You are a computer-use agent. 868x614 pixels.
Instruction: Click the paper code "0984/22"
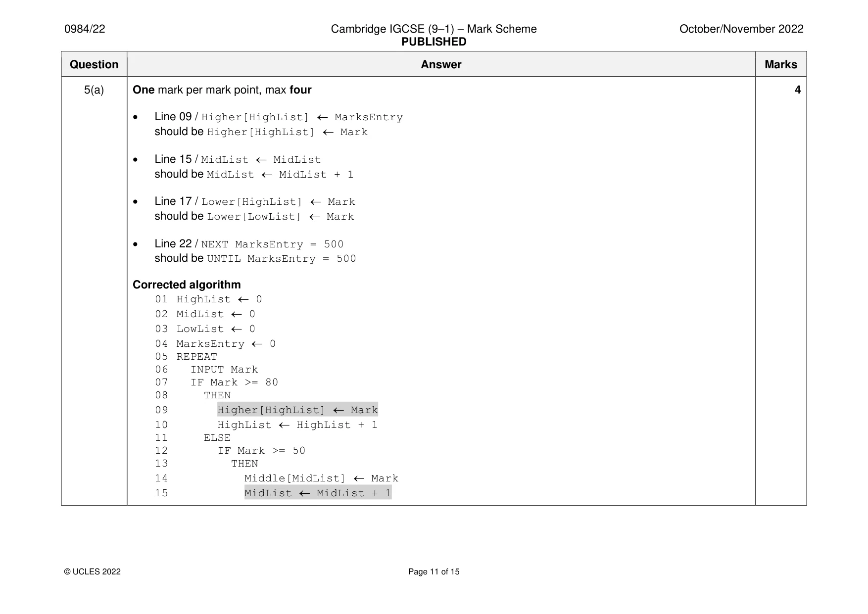85,29
